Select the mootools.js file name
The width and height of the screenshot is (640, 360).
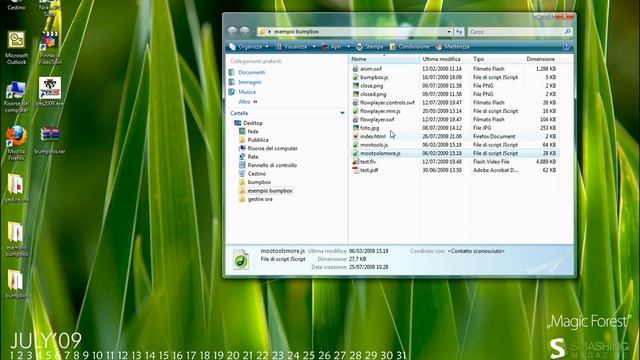[374, 145]
